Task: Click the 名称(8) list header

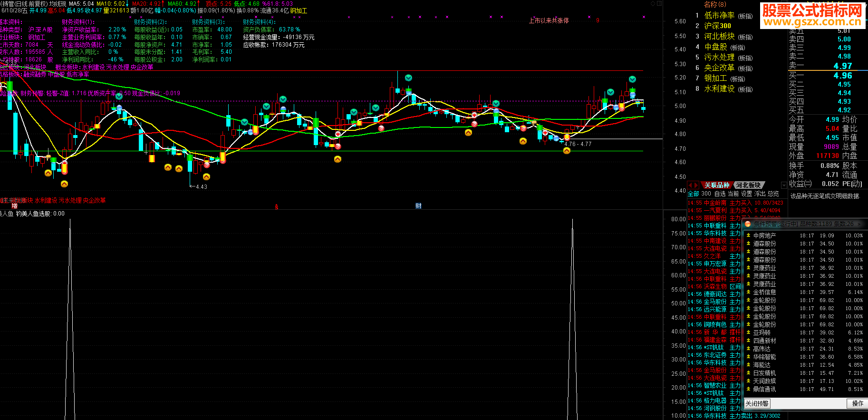Action: (715, 4)
